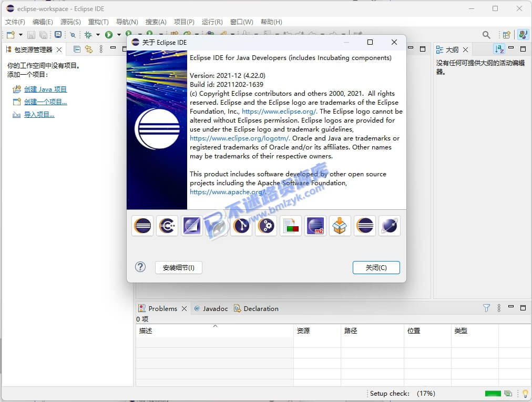Viewport: 532px width, 402px height.
Task: Open the 导航(N) menu
Action: tap(127, 22)
